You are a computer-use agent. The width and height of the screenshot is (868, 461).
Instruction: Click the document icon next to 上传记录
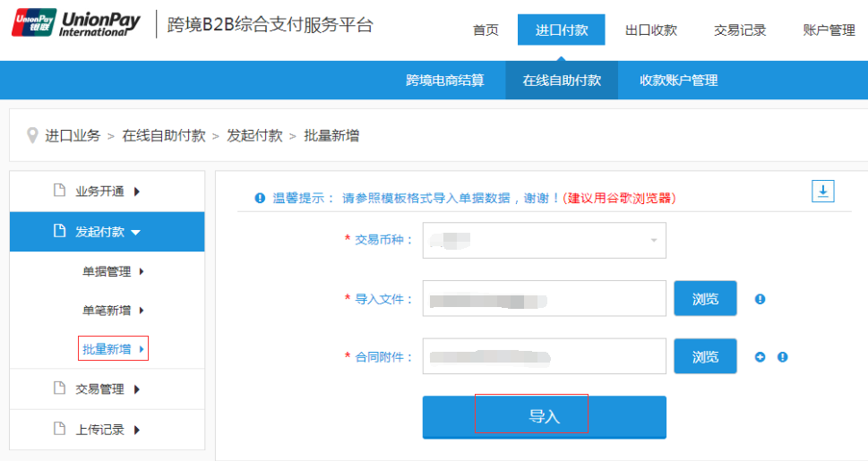pos(60,429)
